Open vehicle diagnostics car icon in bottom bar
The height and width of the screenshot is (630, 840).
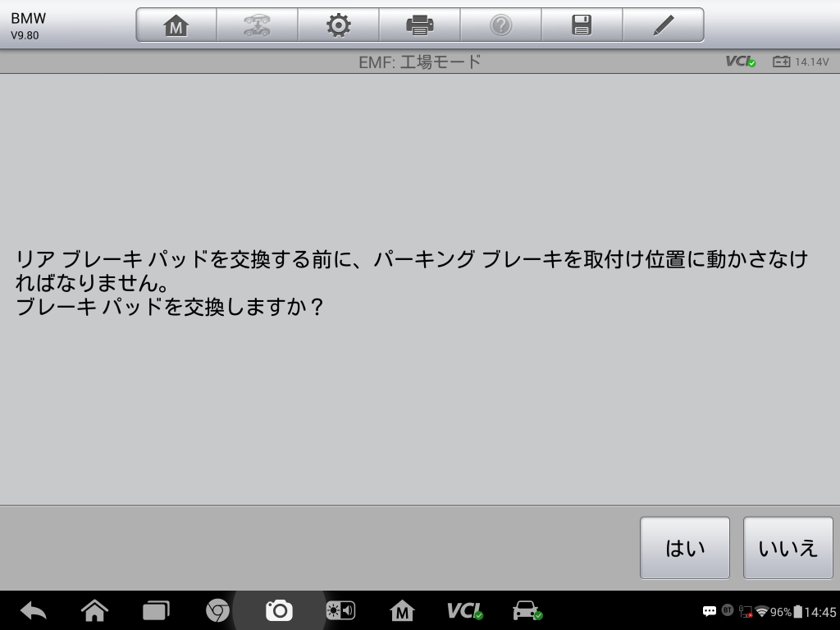coord(527,610)
